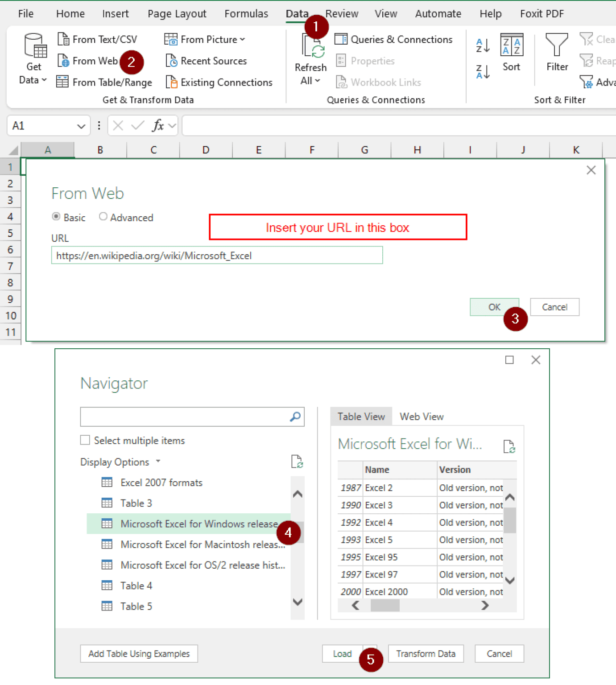Sort data ascending with A-Z icon
Image resolution: width=616 pixels, height=685 pixels.
tap(482, 45)
